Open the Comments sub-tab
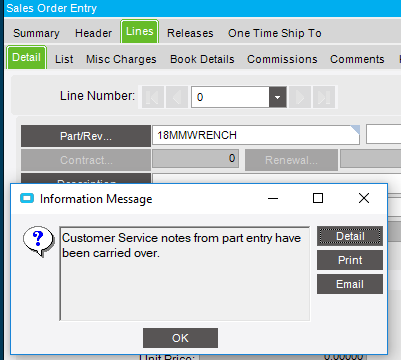Screen dimensions: 401x360 [x=357, y=59]
